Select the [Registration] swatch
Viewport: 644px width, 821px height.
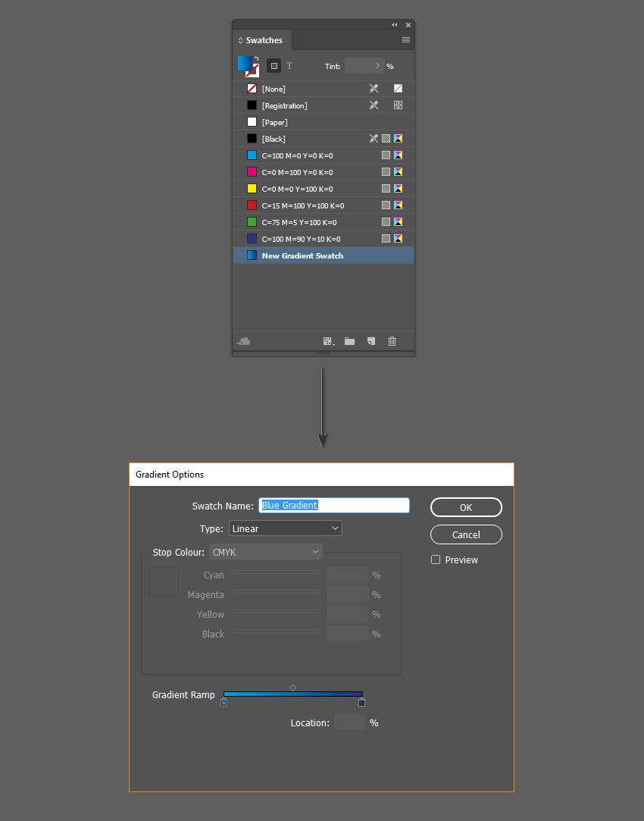[x=324, y=106]
